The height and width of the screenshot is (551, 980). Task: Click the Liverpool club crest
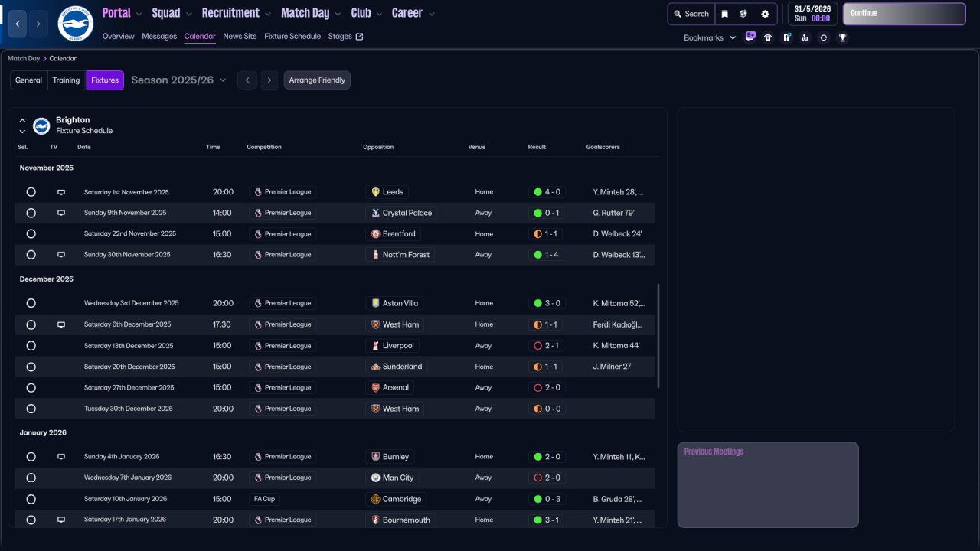point(375,346)
